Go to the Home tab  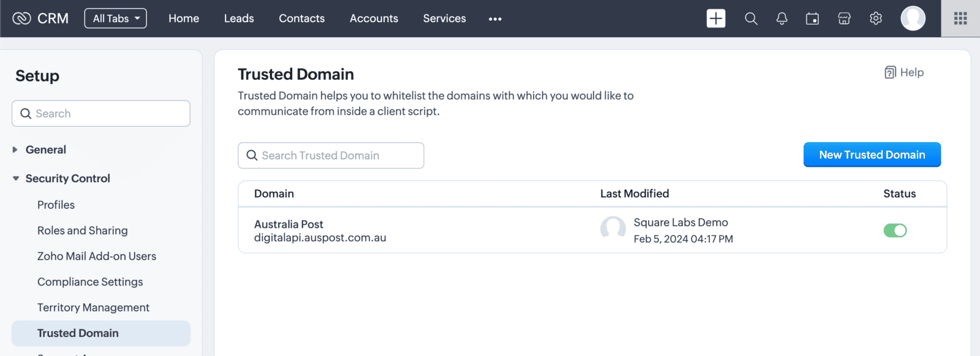pos(184,18)
